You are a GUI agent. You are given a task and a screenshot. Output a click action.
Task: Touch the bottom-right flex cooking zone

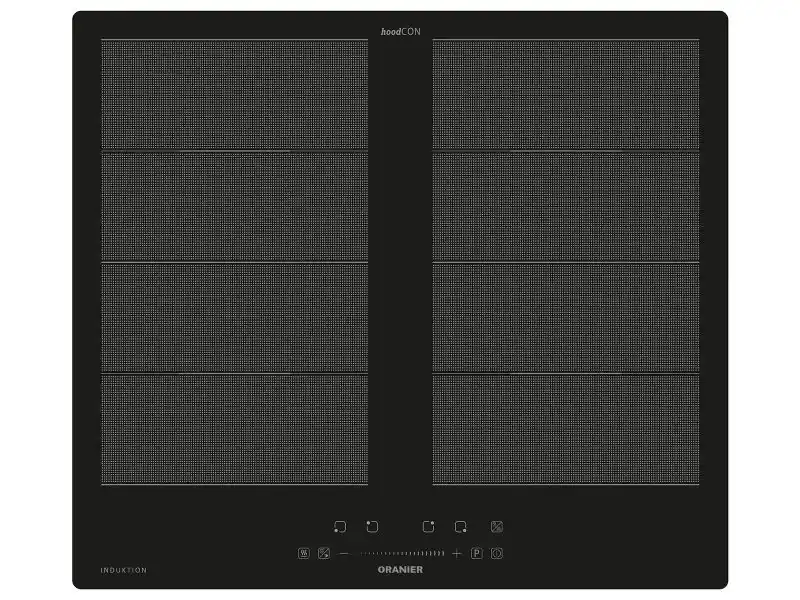pyautogui.click(x=566, y=430)
